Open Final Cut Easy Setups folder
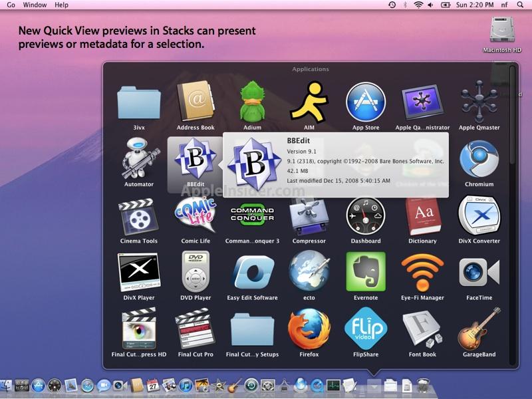532x399 pixels. [252, 329]
